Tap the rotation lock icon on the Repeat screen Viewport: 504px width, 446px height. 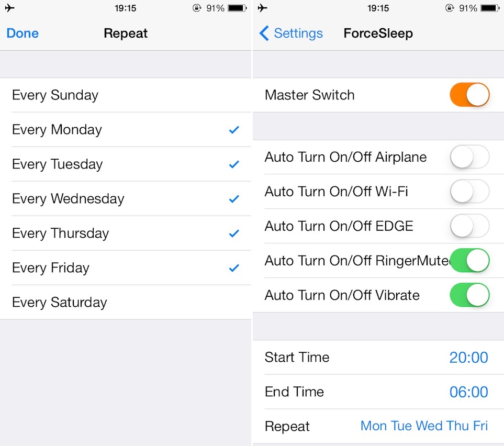[x=197, y=8]
